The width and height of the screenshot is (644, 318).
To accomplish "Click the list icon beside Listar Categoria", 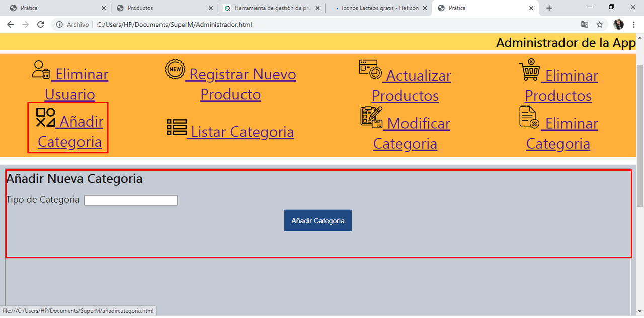I will [177, 127].
